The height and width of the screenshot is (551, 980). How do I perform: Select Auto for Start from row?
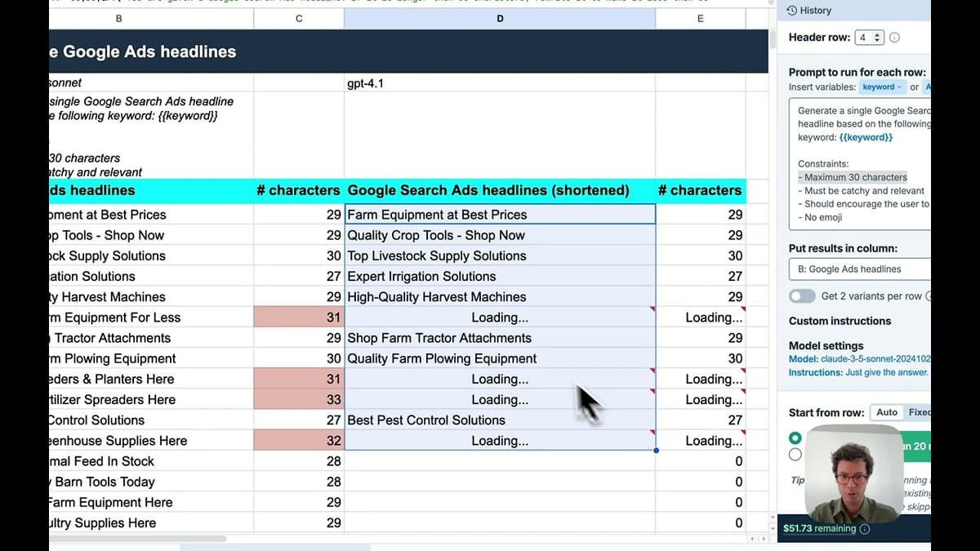(887, 412)
